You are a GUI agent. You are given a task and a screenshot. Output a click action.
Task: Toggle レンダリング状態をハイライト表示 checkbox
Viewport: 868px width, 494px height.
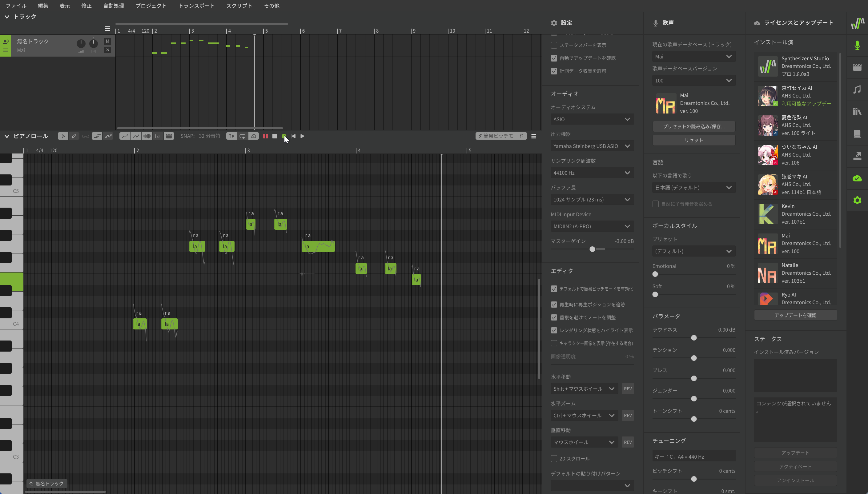[554, 330]
